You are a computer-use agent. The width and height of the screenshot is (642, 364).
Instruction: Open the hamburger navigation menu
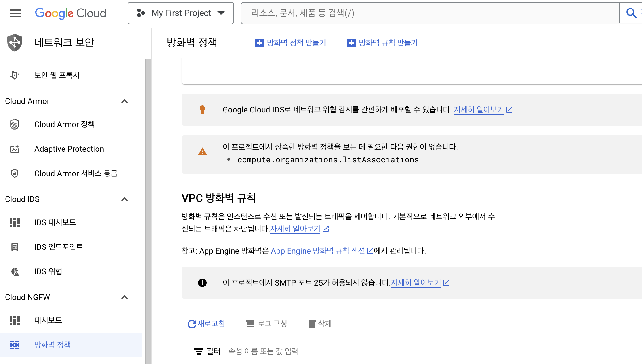16,13
